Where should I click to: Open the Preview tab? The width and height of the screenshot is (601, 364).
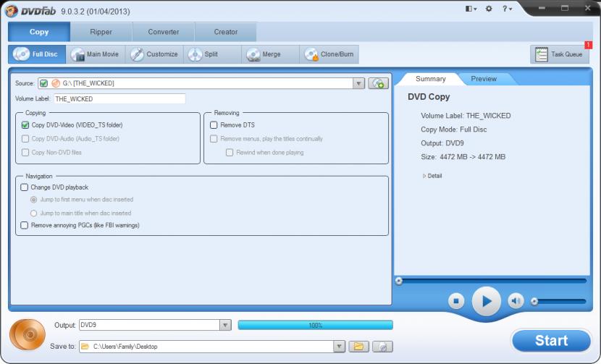[484, 79]
